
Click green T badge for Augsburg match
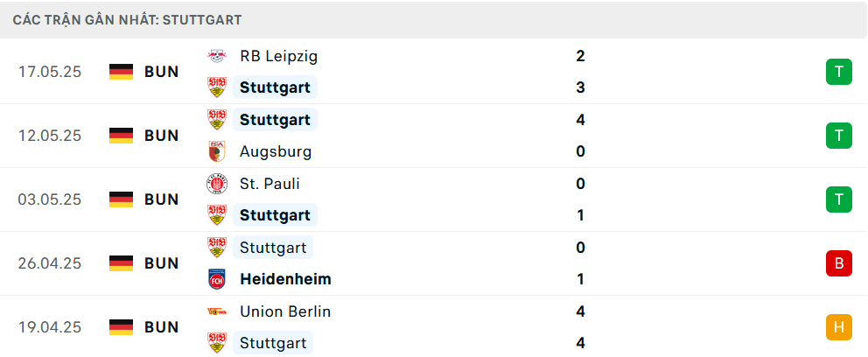tap(838, 136)
